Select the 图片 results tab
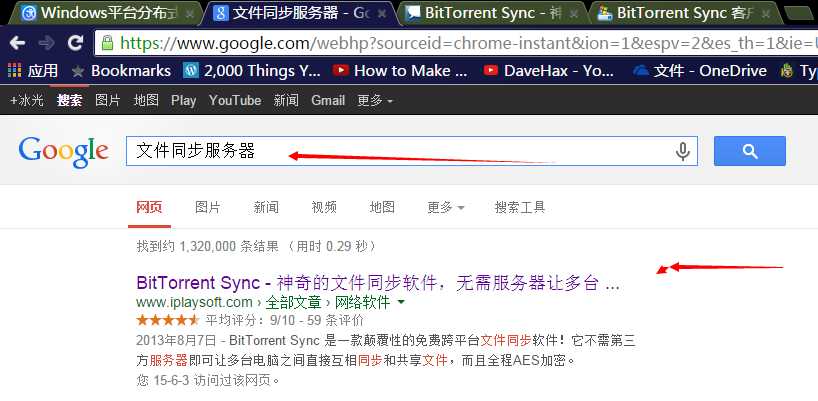Screen dimensions: 818x401 (208, 208)
